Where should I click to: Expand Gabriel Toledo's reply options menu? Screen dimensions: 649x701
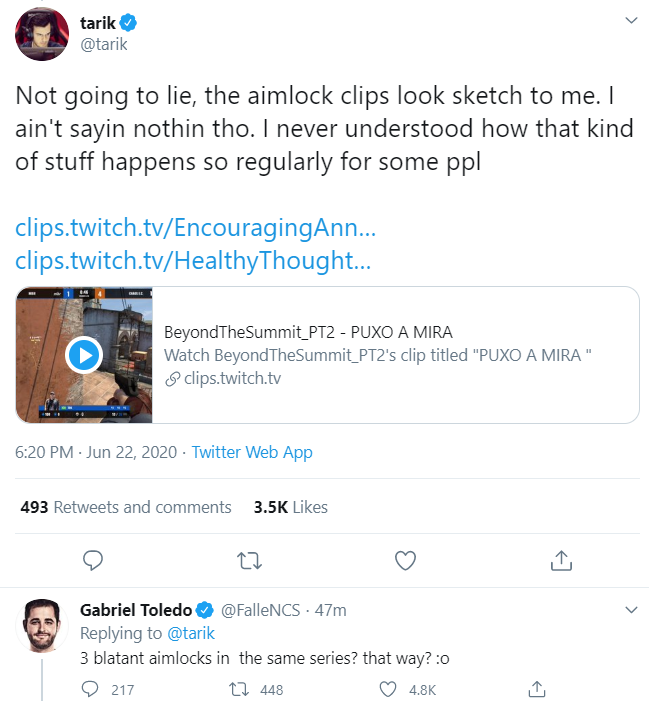(630, 609)
